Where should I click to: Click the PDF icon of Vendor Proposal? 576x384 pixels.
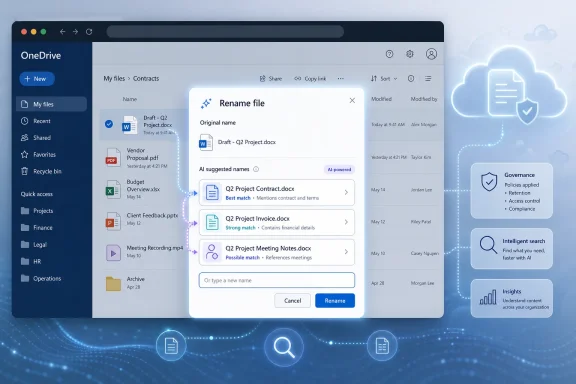click(x=113, y=157)
